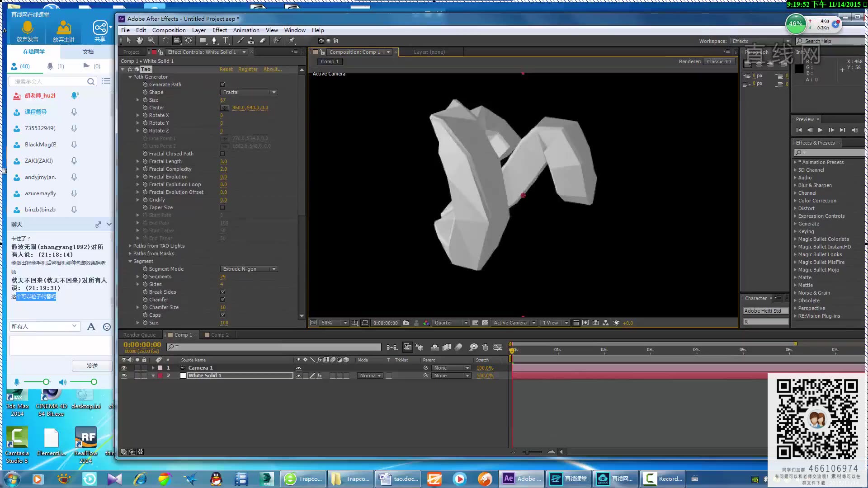Hide the Camera 1 layer
The height and width of the screenshot is (488, 868).
point(124,368)
